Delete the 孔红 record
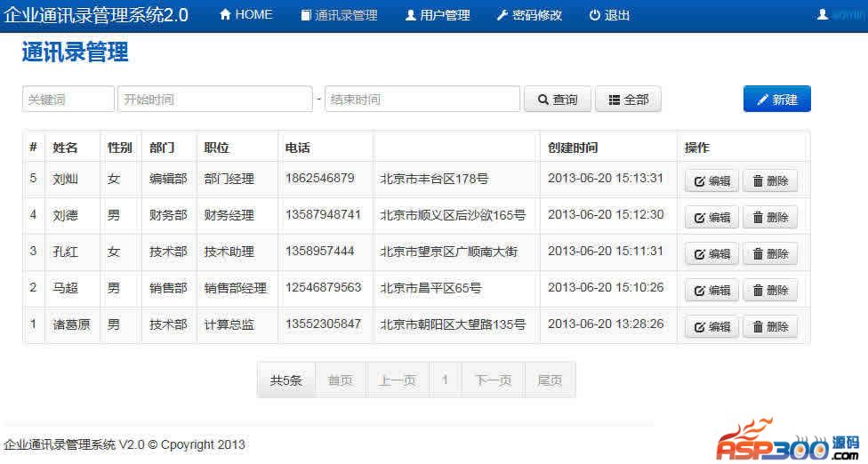Screen dimensions: 868x464 click(770, 254)
